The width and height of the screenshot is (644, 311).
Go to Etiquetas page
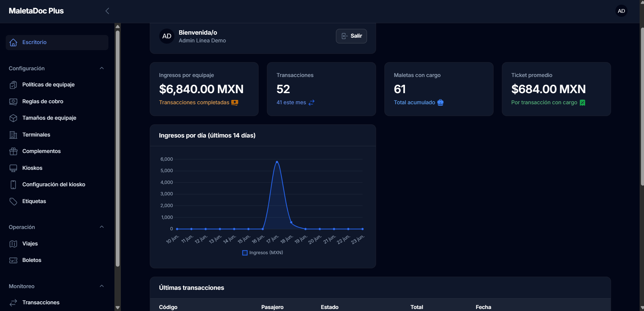tap(57, 201)
